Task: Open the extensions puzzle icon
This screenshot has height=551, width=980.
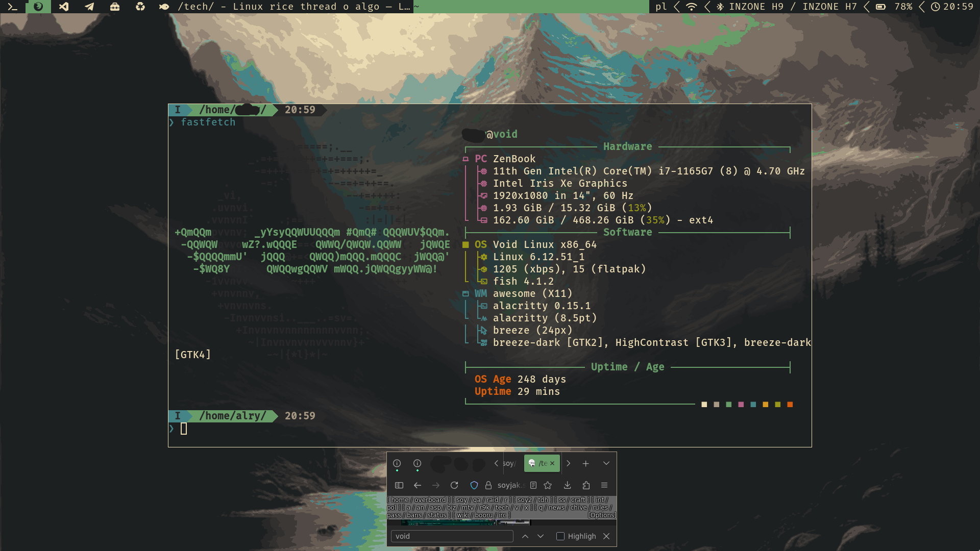Action: [x=586, y=485]
